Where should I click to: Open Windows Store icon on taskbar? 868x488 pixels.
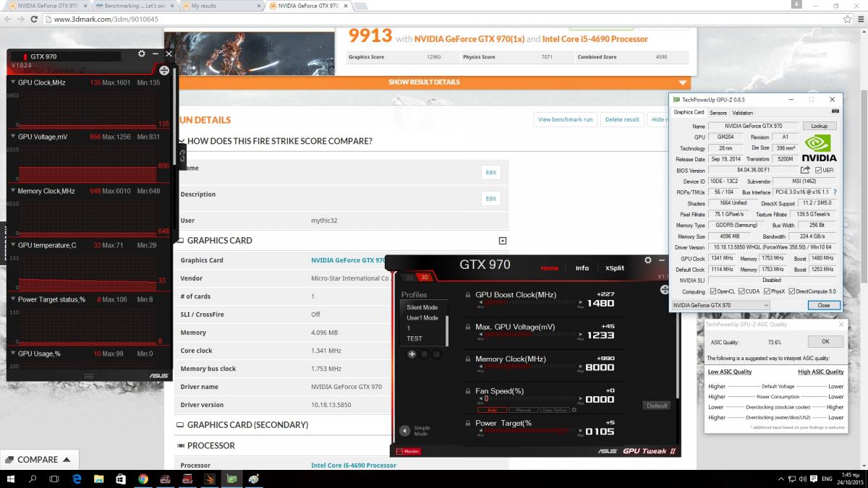[x=121, y=479]
